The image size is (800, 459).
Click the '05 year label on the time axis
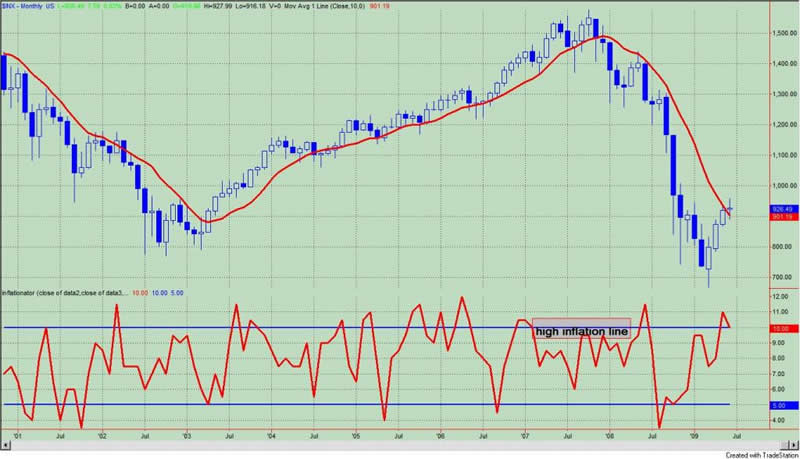tap(356, 437)
